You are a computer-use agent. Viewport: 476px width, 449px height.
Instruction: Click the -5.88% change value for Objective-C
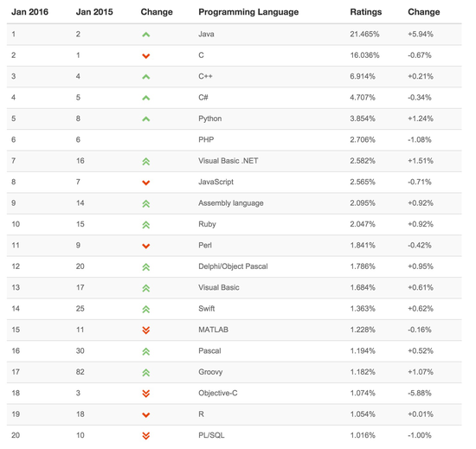[x=420, y=393]
